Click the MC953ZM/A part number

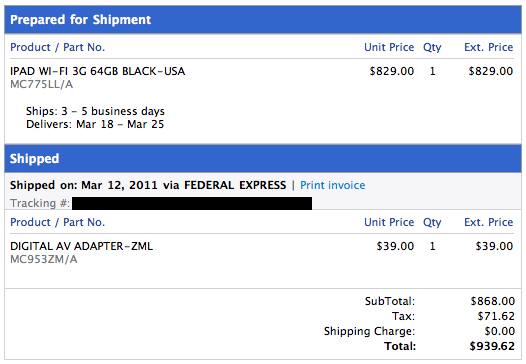click(44, 259)
